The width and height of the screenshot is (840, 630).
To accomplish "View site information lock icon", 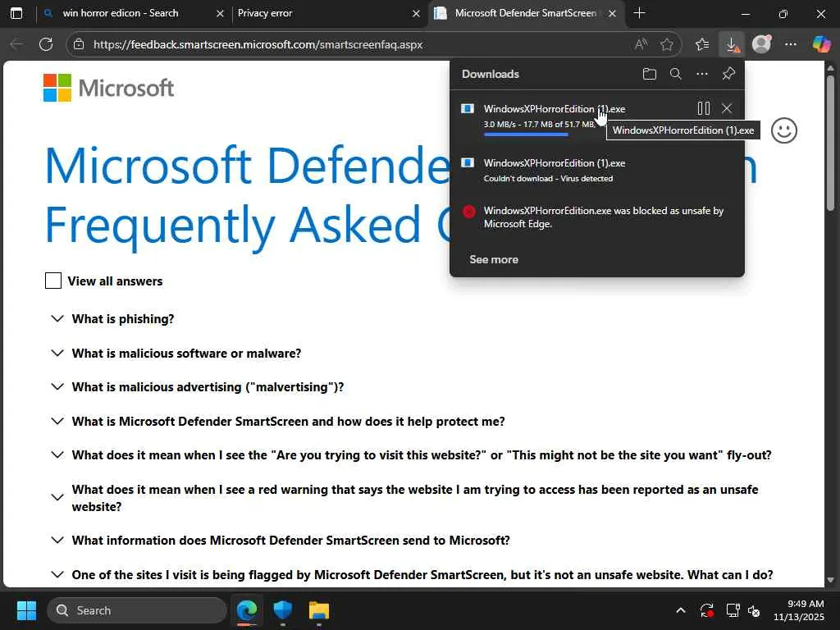I will (x=79, y=44).
